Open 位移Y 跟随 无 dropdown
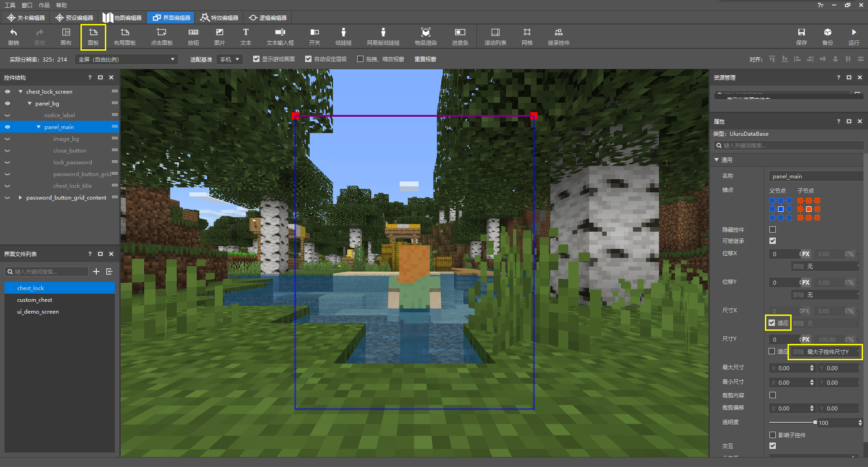This screenshot has width=868, height=467. [x=826, y=295]
